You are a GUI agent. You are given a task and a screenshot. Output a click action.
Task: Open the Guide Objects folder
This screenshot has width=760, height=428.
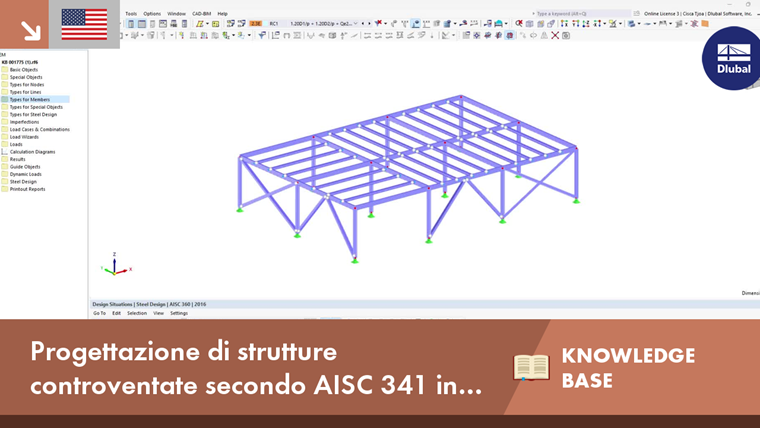pos(25,167)
